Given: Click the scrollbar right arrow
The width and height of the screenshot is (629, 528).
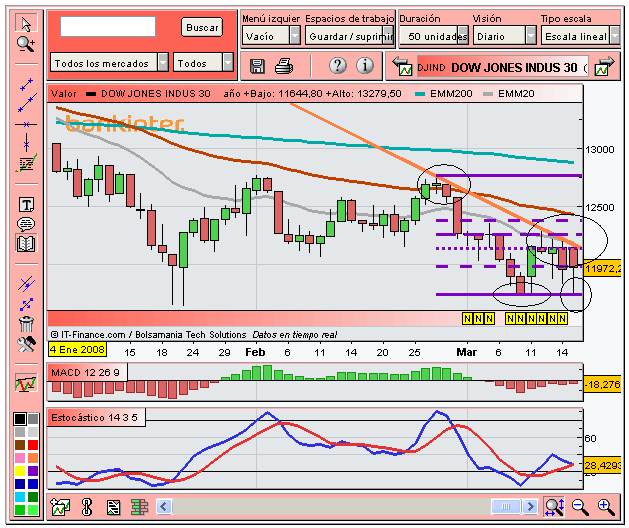Looking at the screenshot, I should [530, 506].
